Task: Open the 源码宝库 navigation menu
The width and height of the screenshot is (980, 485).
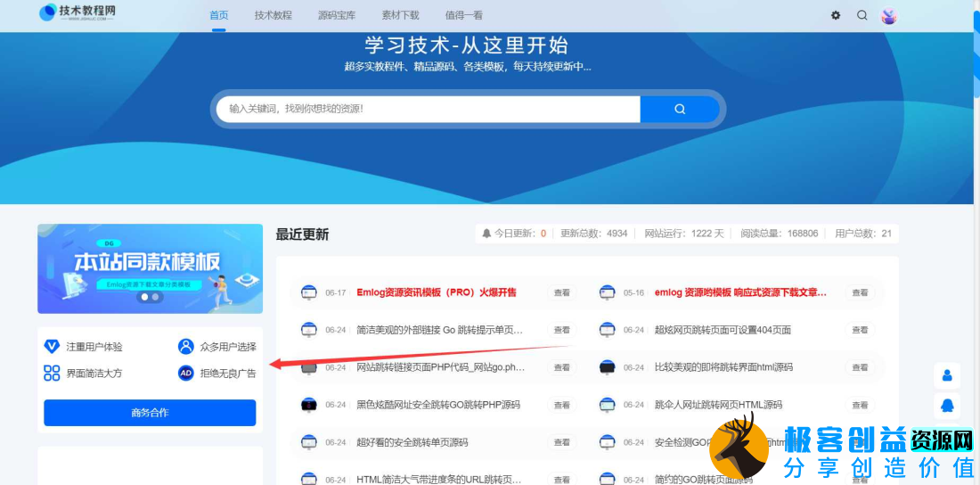Action: [x=337, y=16]
